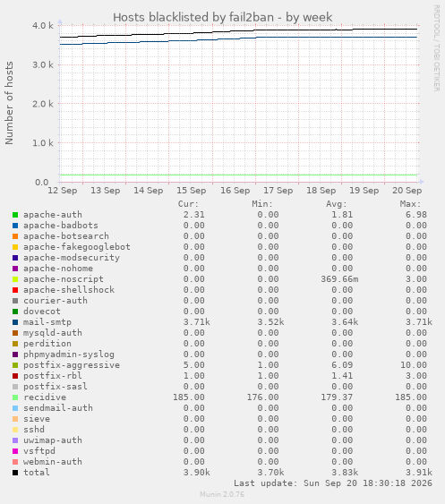Click the orange apache-botsearch legend swatch
Image resolution: width=445 pixels, height=504 pixels.
point(15,236)
